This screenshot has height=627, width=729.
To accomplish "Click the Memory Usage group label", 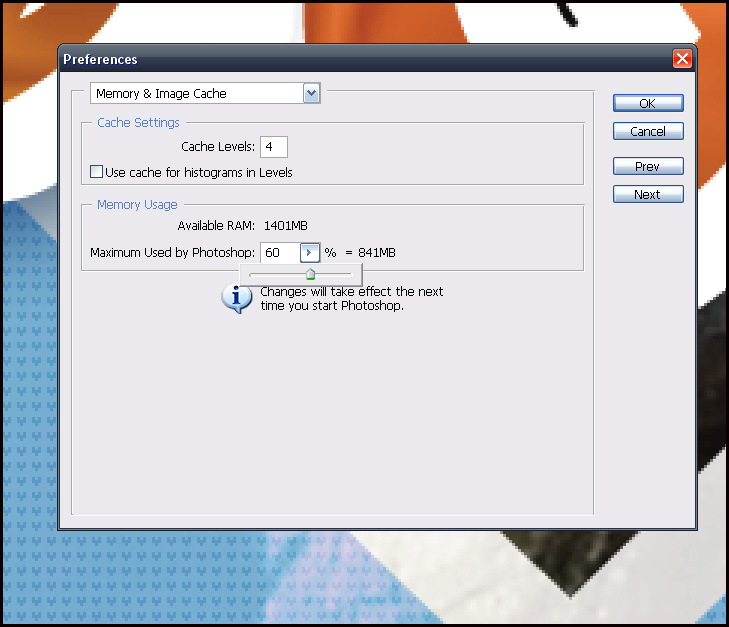I will (x=137, y=204).
